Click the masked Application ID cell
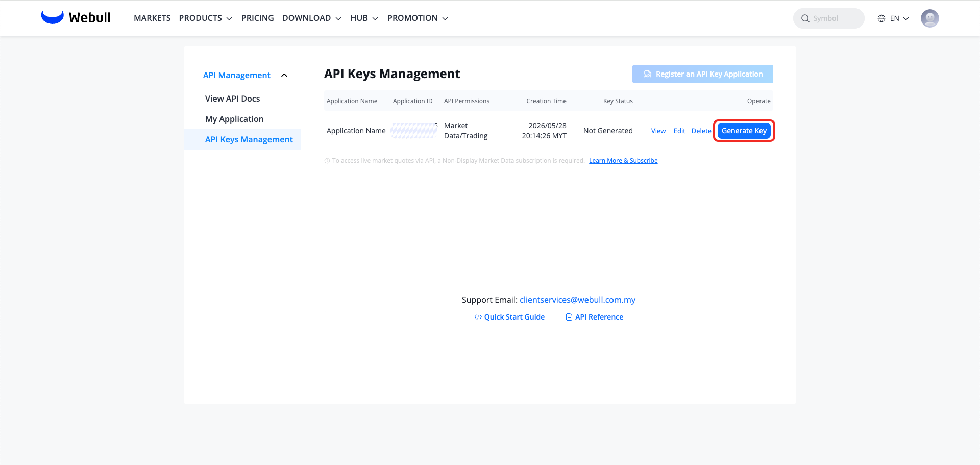 coord(414,131)
